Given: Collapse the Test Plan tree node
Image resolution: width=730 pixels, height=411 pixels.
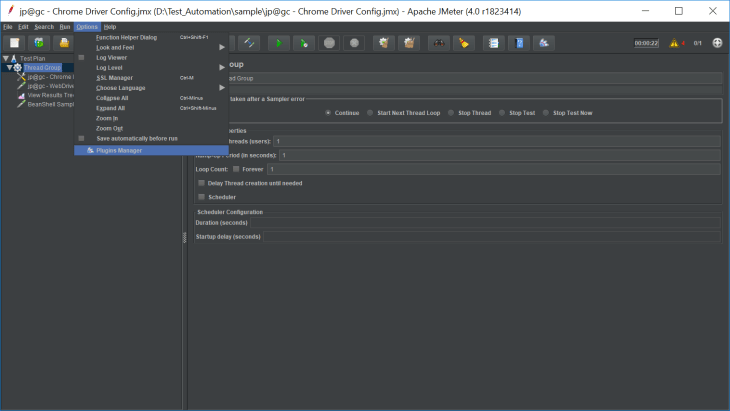Looking at the screenshot, I should coord(6,58).
